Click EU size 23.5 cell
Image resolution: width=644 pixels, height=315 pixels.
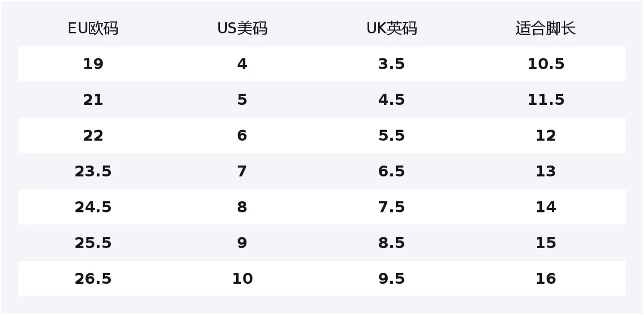click(x=93, y=171)
